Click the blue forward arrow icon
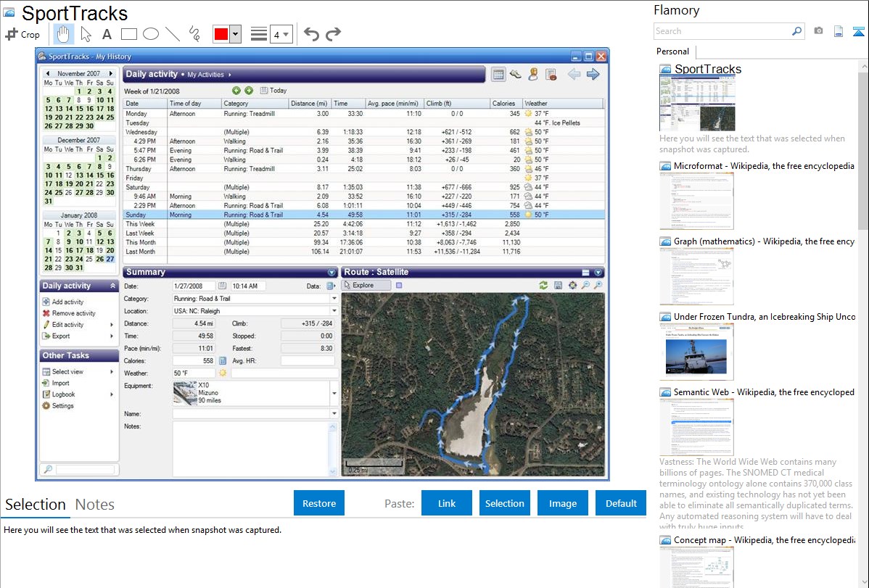Image resolution: width=869 pixels, height=588 pixels. (x=593, y=74)
